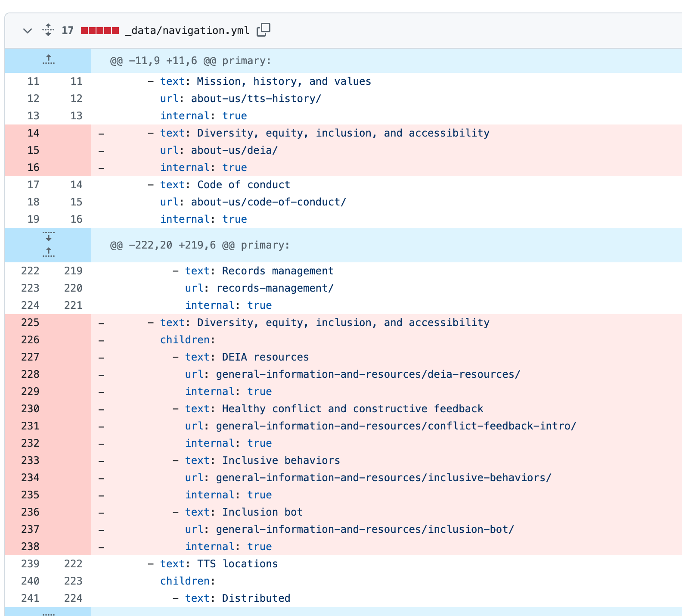
Task: Click the red diffstat squares indicator
Action: coord(100,31)
